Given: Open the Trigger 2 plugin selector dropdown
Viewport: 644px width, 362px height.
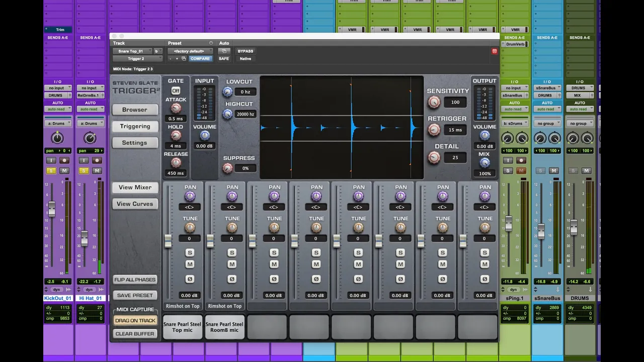Looking at the screenshot, I should (137, 59).
